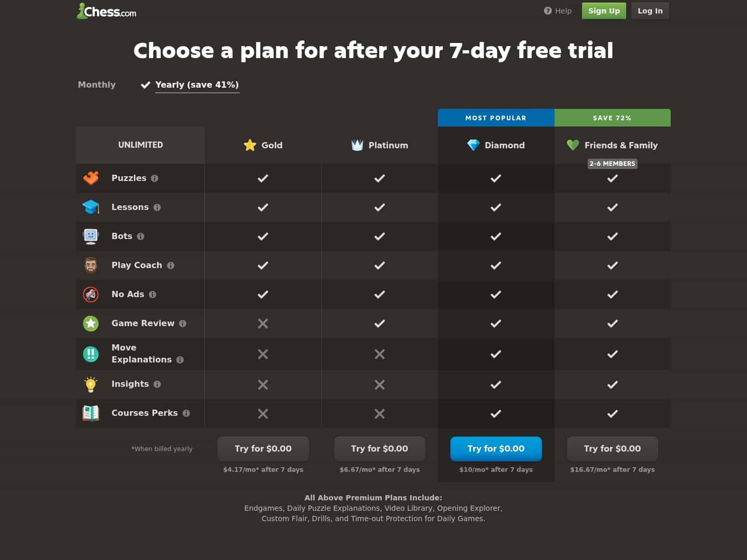
Task: Click the Insights info icon
Action: click(157, 384)
